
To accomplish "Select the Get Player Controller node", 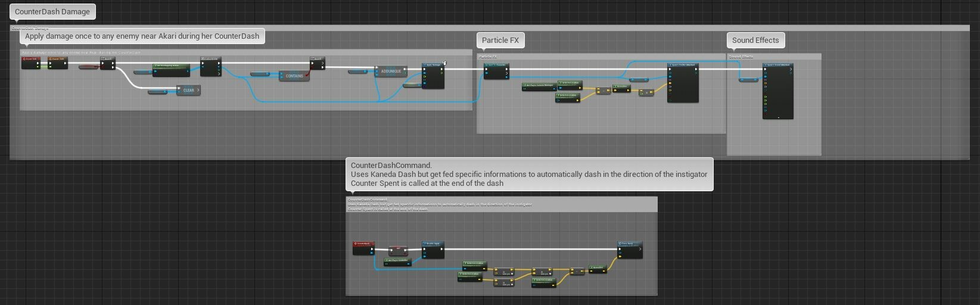I will pos(397,262).
